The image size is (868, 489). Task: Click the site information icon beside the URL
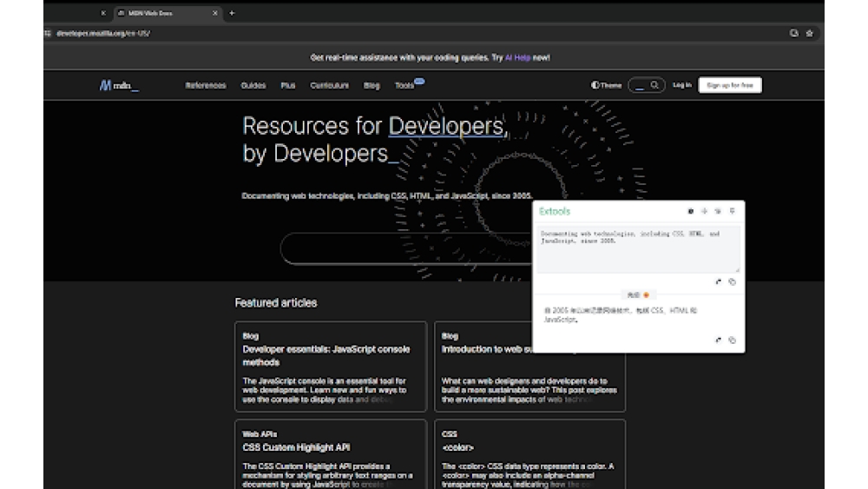coord(48,33)
